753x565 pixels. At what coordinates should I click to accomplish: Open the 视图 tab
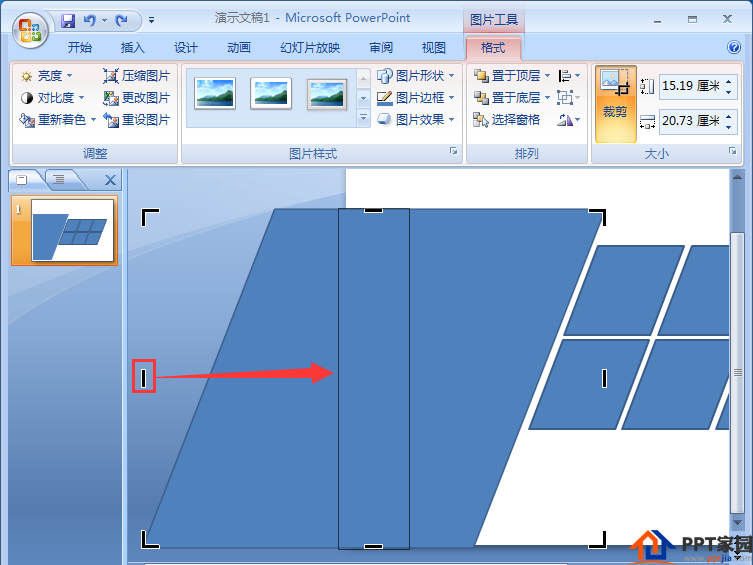coord(434,48)
